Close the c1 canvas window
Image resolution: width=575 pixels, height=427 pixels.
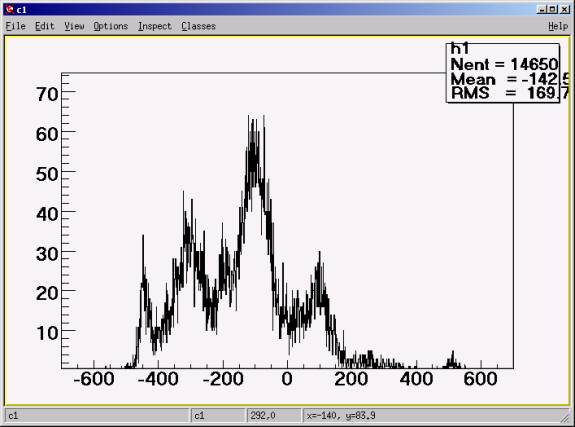click(x=565, y=9)
